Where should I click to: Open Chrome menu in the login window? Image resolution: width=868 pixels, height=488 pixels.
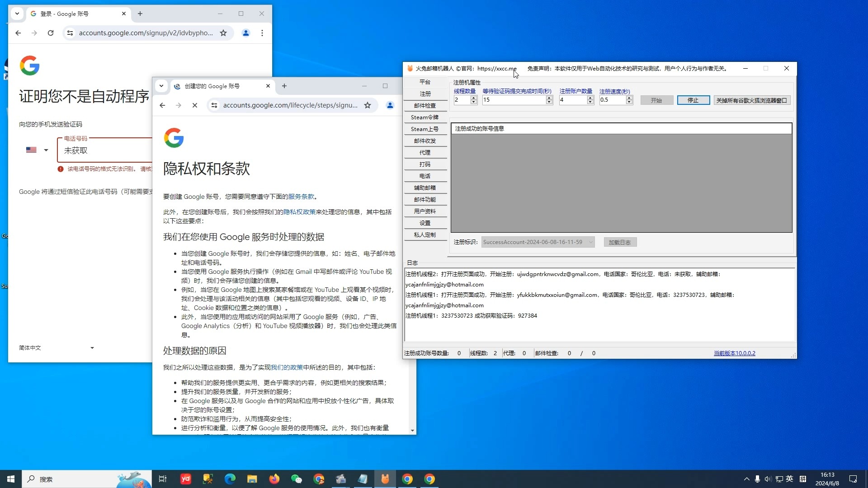click(262, 33)
